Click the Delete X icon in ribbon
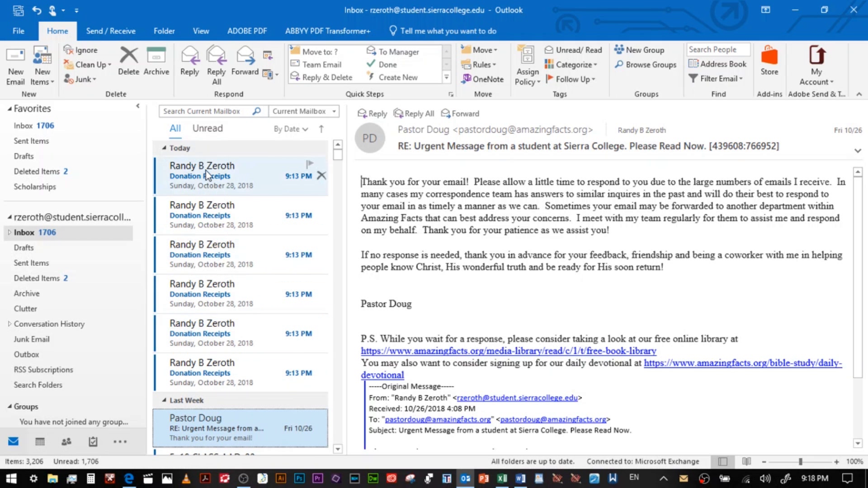 point(128,56)
